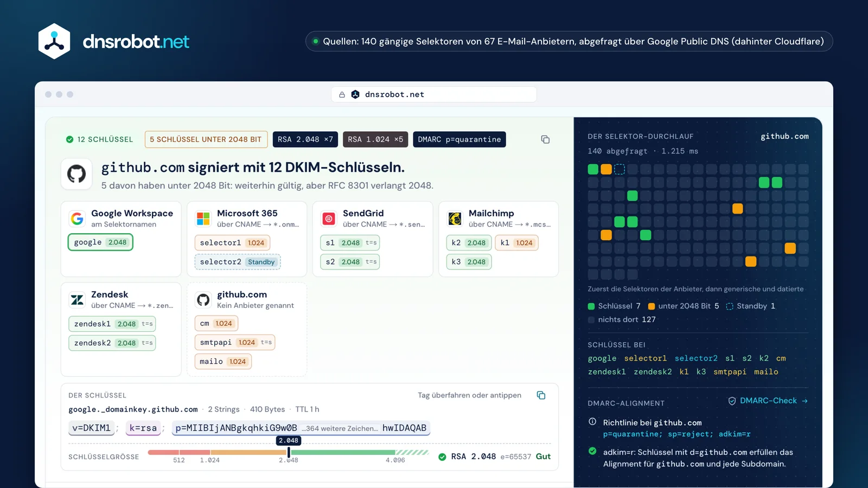The height and width of the screenshot is (488, 868).
Task: Select the cm 1.024 key chip
Action: pyautogui.click(x=216, y=323)
